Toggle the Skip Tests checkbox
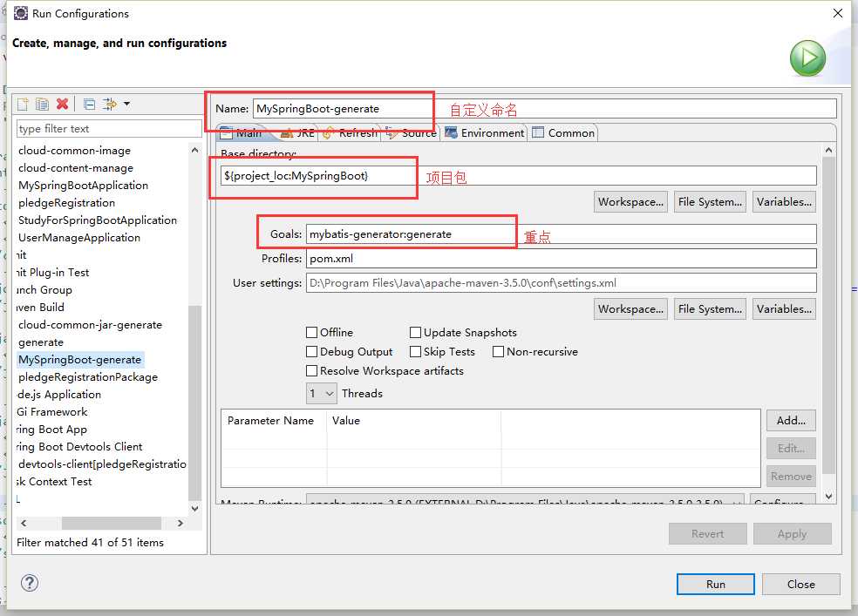The width and height of the screenshot is (858, 616). (415, 351)
